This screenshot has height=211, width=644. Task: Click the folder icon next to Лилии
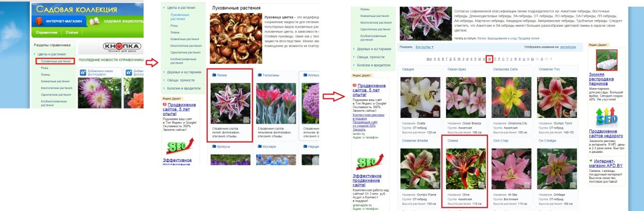[x=214, y=75]
